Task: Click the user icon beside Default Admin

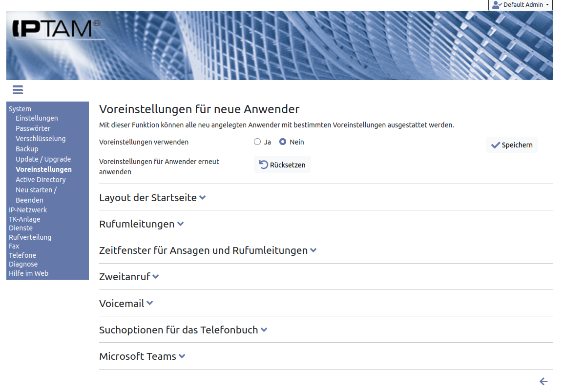Action: coord(497,5)
